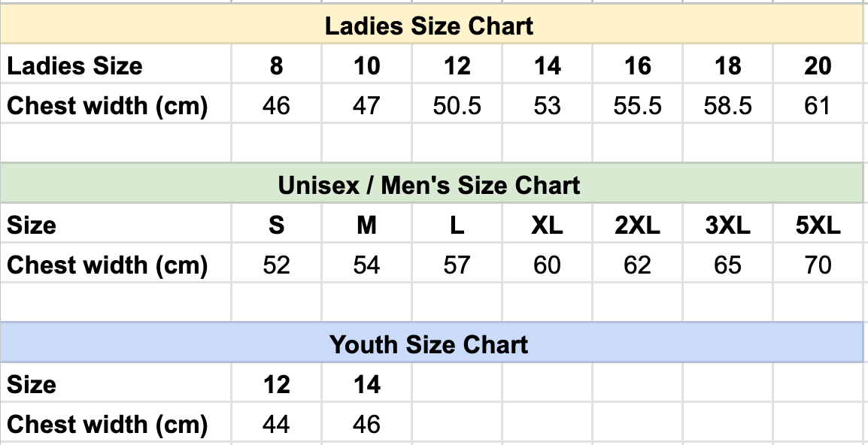This screenshot has width=868, height=445.
Task: Select the cell containing 50.5
Action: [x=457, y=106]
